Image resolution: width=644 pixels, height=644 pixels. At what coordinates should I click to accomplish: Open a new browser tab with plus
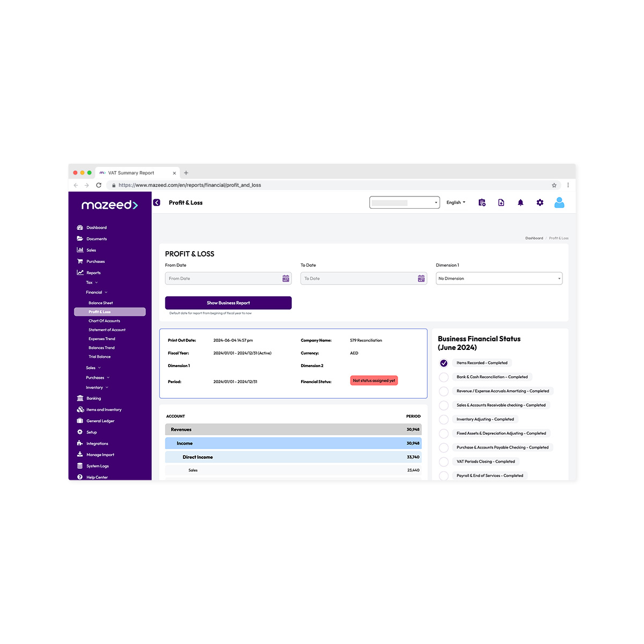pos(186,173)
